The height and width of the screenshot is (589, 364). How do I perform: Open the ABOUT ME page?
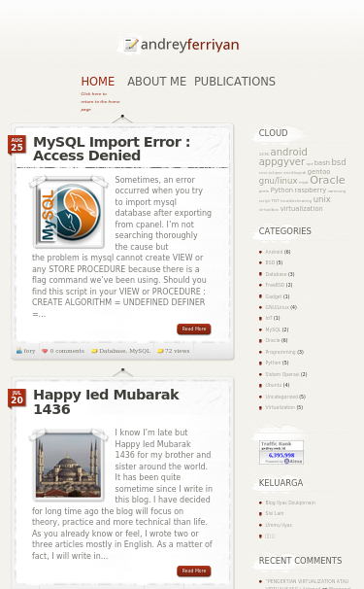[x=156, y=81]
